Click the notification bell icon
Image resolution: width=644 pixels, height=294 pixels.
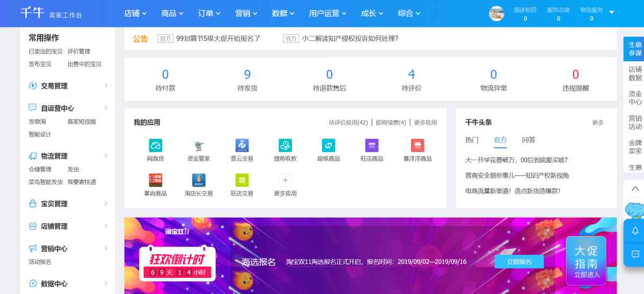coord(635,231)
